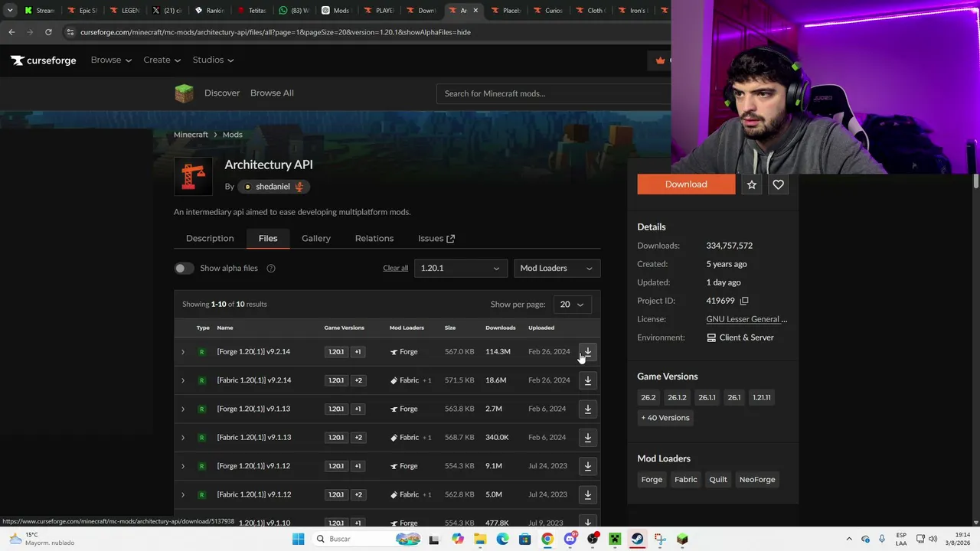This screenshot has height=551, width=980.
Task: Click the Architectury API mod thumbnail
Action: pos(193,176)
